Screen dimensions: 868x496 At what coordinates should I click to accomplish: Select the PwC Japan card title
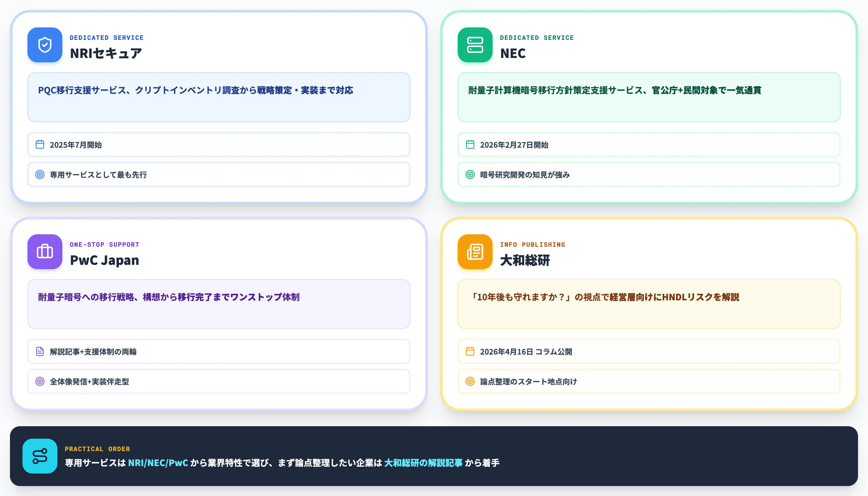click(104, 260)
